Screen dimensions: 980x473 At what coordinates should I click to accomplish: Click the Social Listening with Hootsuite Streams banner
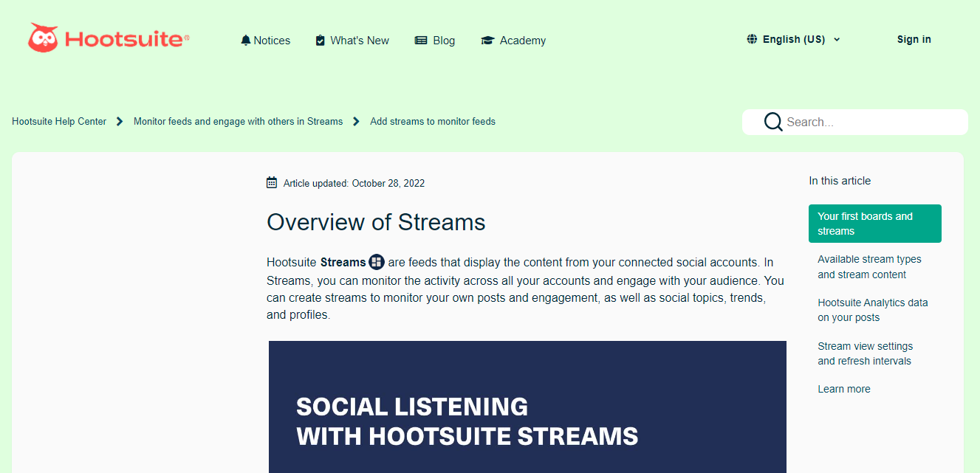(x=527, y=407)
